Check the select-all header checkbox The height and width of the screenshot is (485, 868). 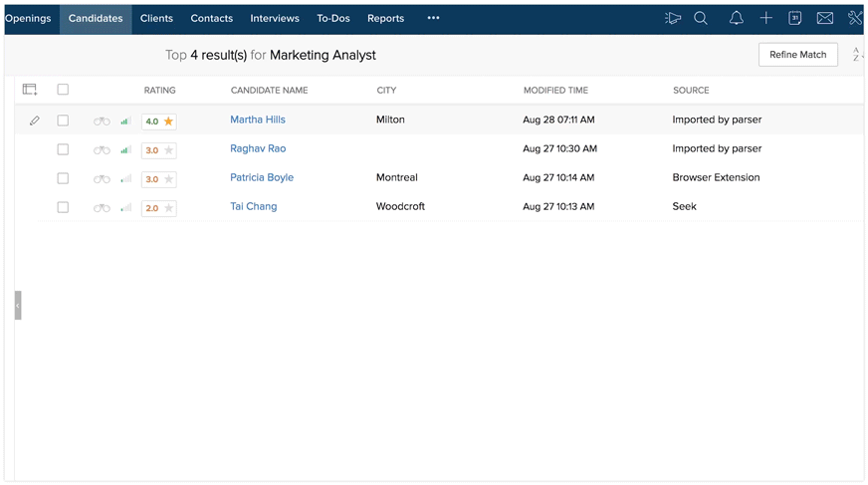[63, 90]
